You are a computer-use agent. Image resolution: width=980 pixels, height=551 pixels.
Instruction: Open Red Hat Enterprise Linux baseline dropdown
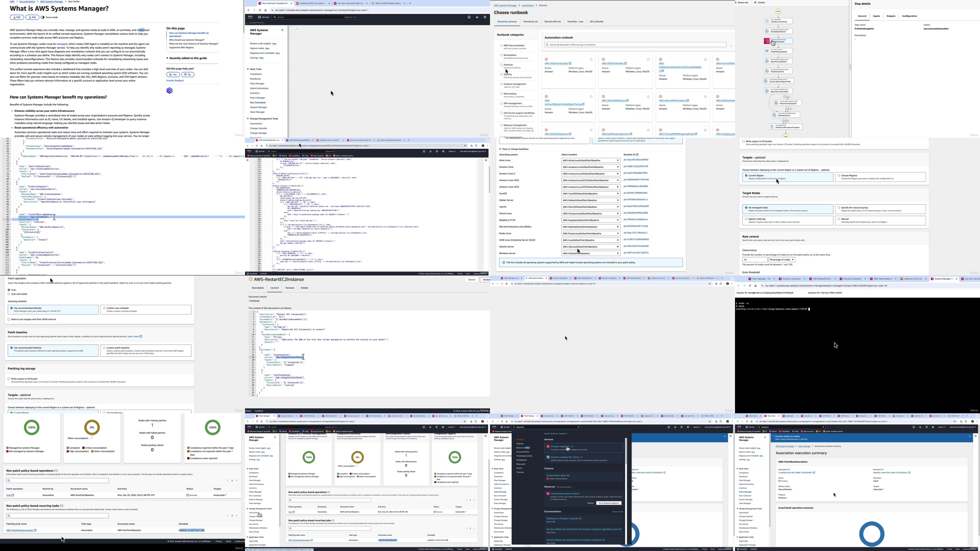(591, 227)
